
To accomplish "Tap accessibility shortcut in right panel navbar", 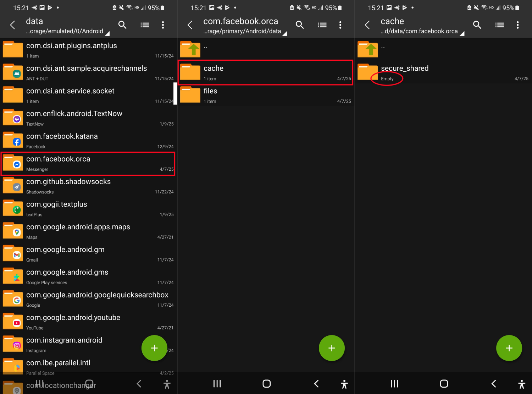I will pos(521,384).
